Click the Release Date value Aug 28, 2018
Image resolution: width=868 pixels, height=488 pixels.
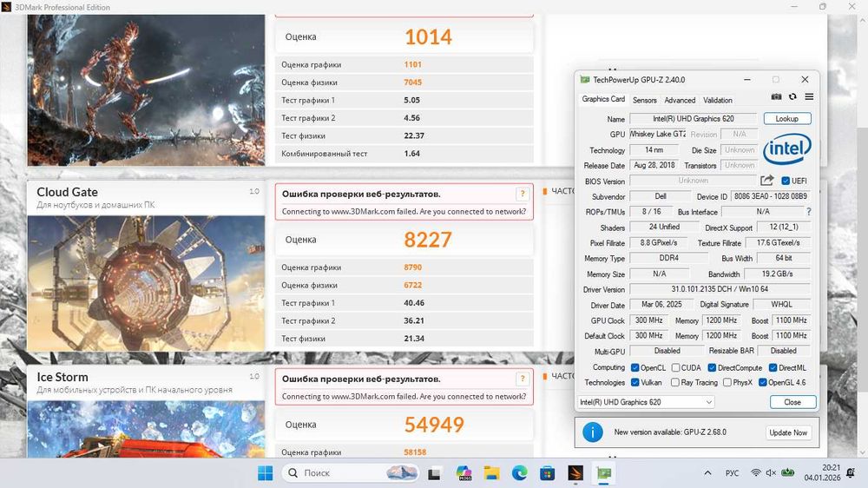point(654,165)
